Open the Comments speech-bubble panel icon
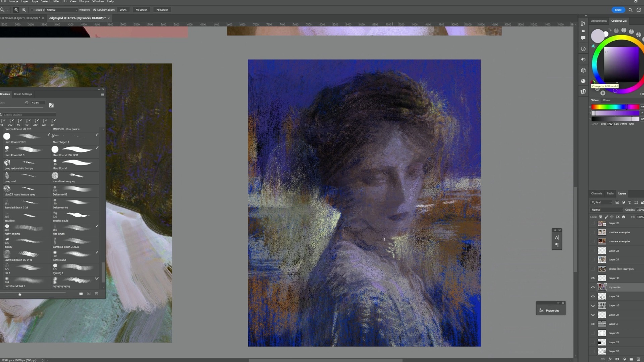This screenshot has width=644, height=362. click(583, 38)
